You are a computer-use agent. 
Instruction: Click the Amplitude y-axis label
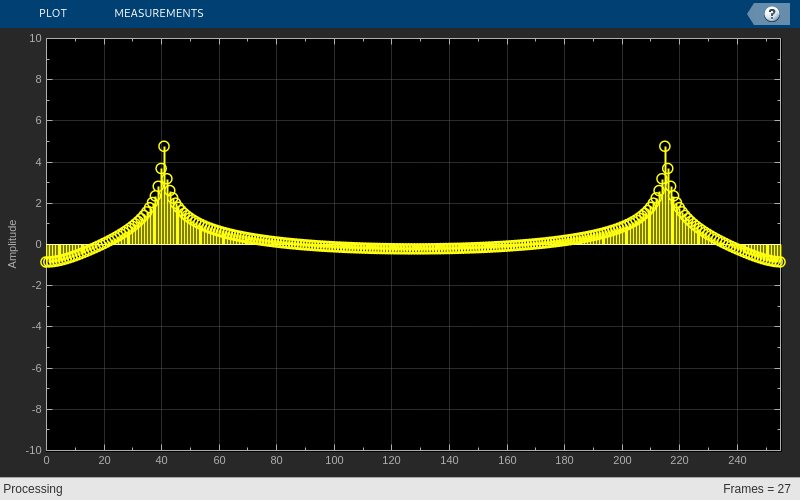(12, 244)
